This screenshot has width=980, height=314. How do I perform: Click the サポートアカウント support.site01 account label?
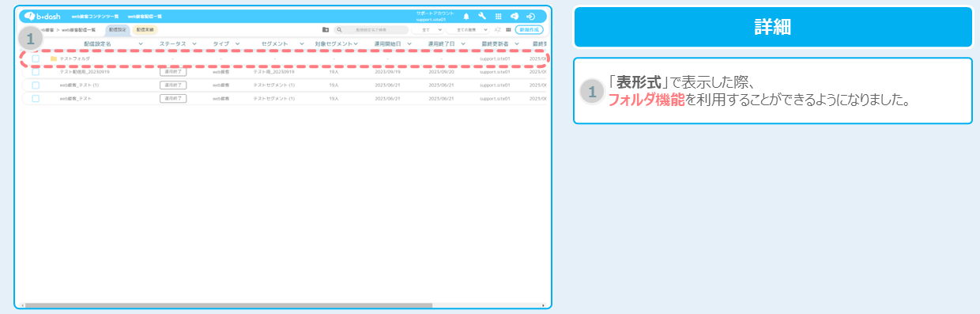coord(435,16)
